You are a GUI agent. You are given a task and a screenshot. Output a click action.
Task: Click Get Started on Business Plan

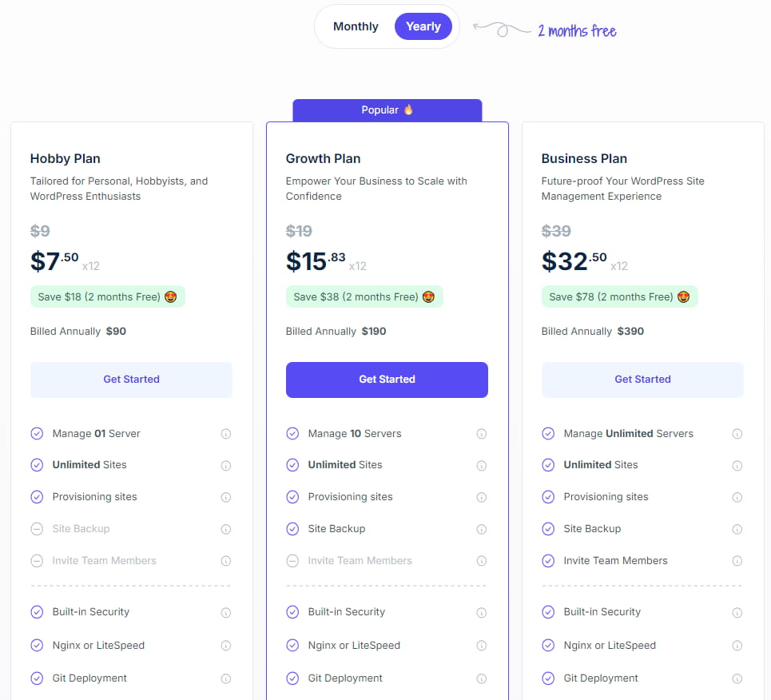point(642,380)
